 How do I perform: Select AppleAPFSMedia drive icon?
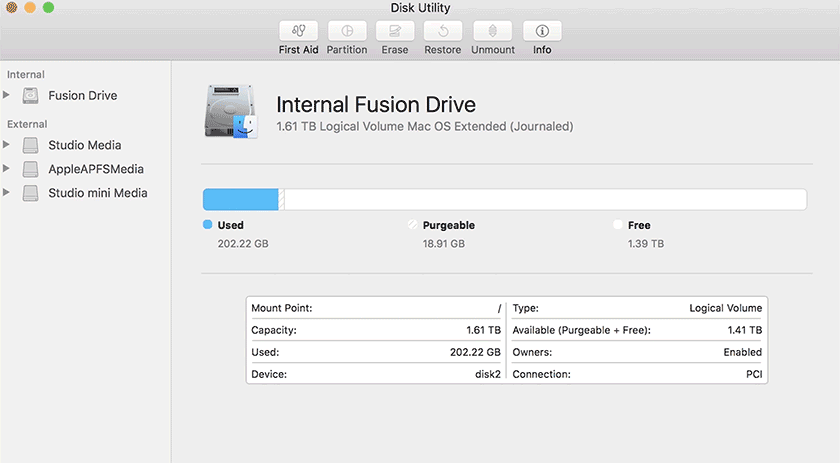30,169
